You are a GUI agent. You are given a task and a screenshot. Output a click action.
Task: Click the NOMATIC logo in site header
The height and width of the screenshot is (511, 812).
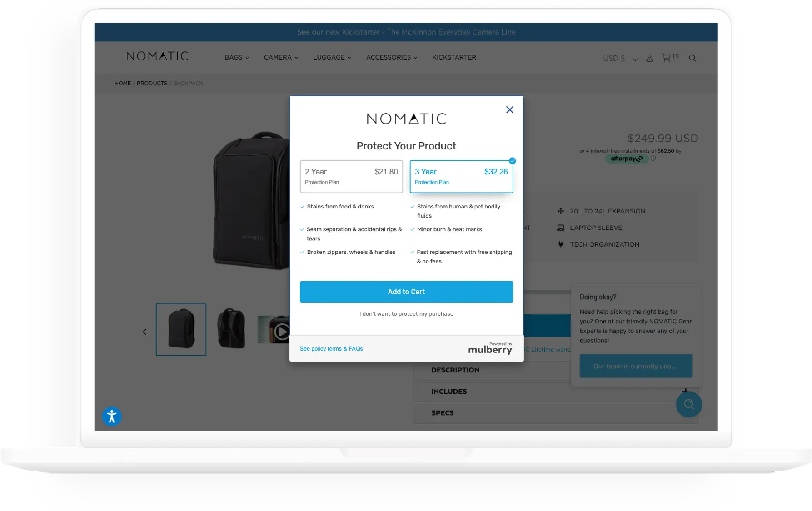click(157, 56)
